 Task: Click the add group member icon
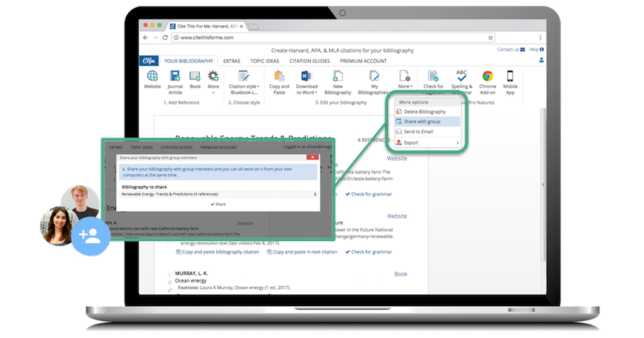tap(90, 236)
